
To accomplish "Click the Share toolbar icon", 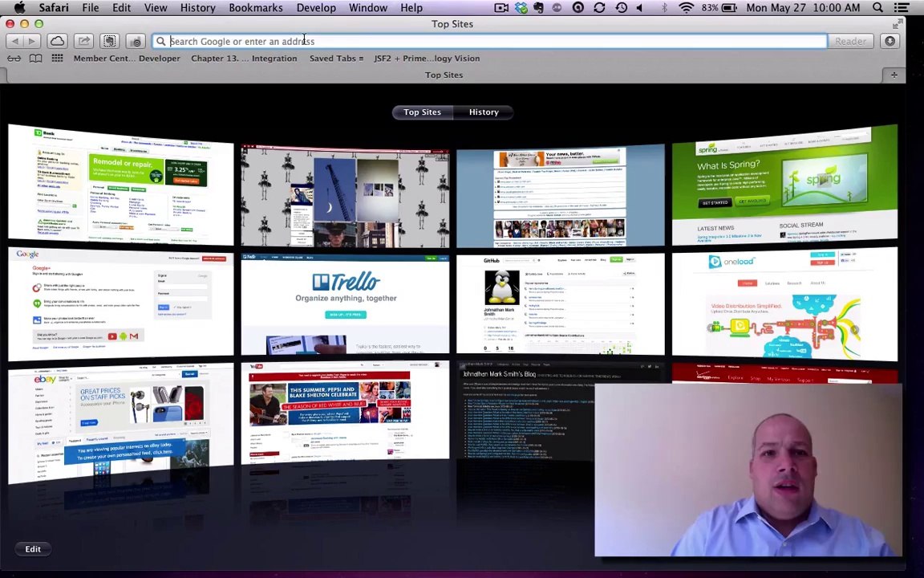I will [83, 41].
